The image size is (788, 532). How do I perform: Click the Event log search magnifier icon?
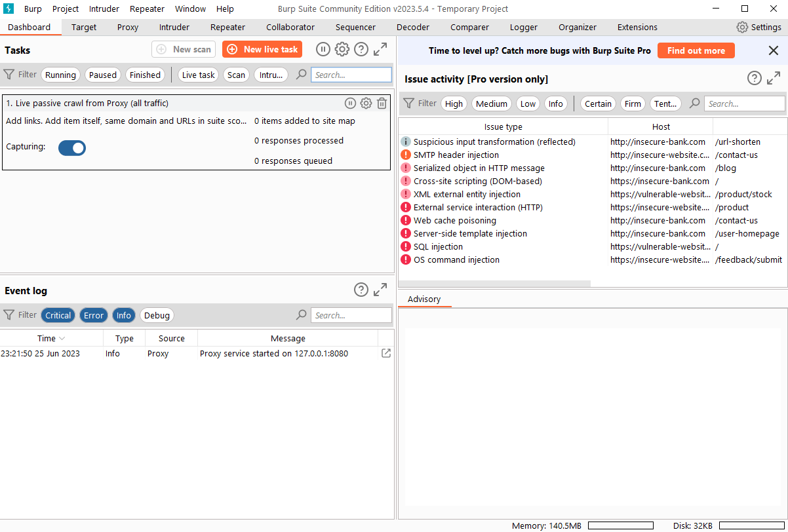click(x=302, y=315)
